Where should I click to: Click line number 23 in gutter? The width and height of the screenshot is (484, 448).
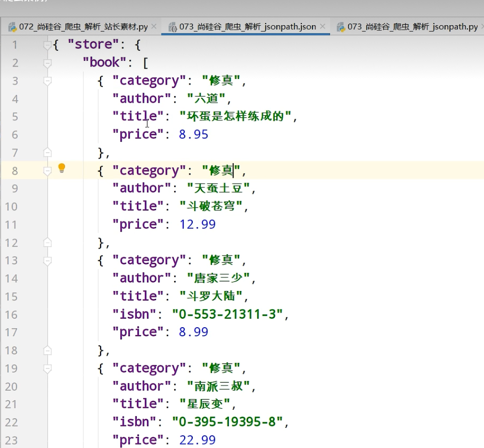click(x=11, y=440)
